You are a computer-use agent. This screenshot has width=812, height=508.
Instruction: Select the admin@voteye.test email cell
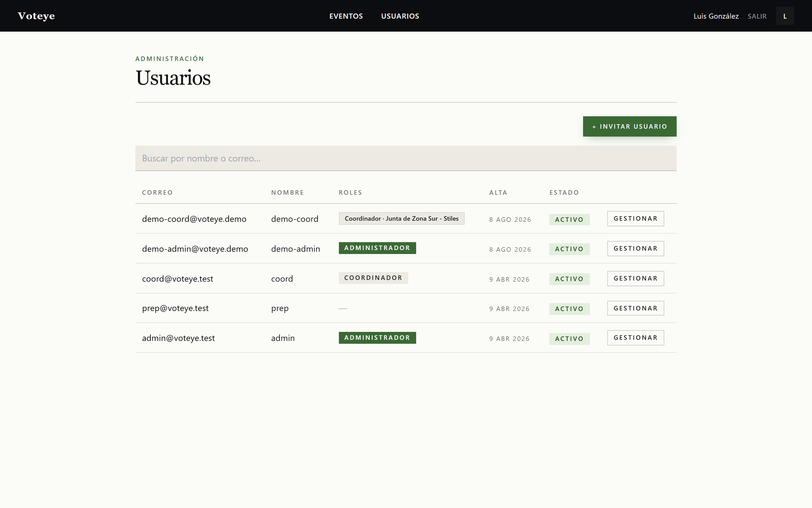point(178,338)
